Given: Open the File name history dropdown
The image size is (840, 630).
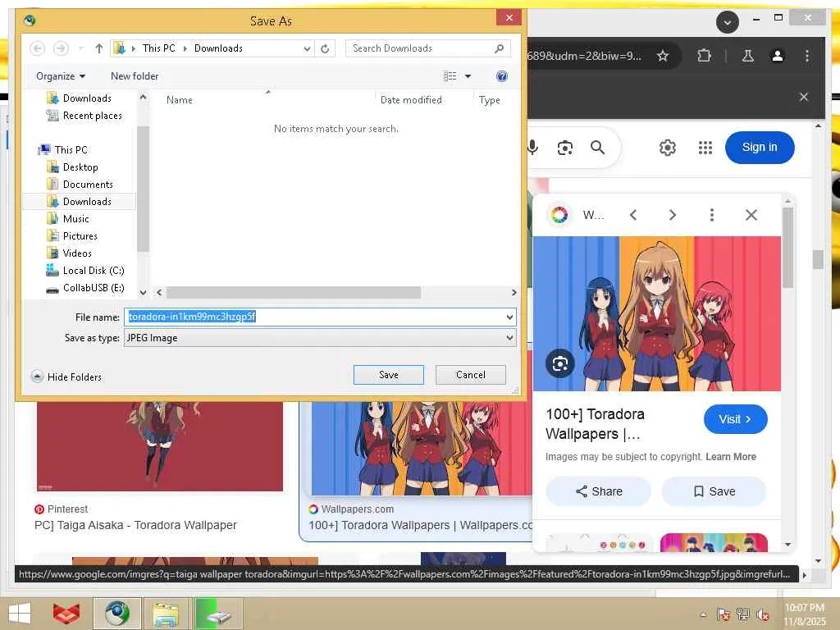Looking at the screenshot, I should coord(509,317).
